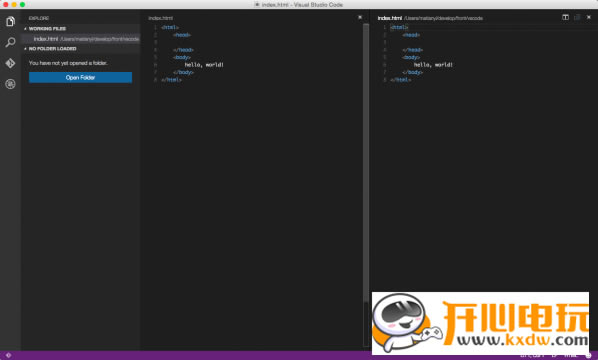Click the </head> closing tag in the left editor

pyautogui.click(x=183, y=50)
